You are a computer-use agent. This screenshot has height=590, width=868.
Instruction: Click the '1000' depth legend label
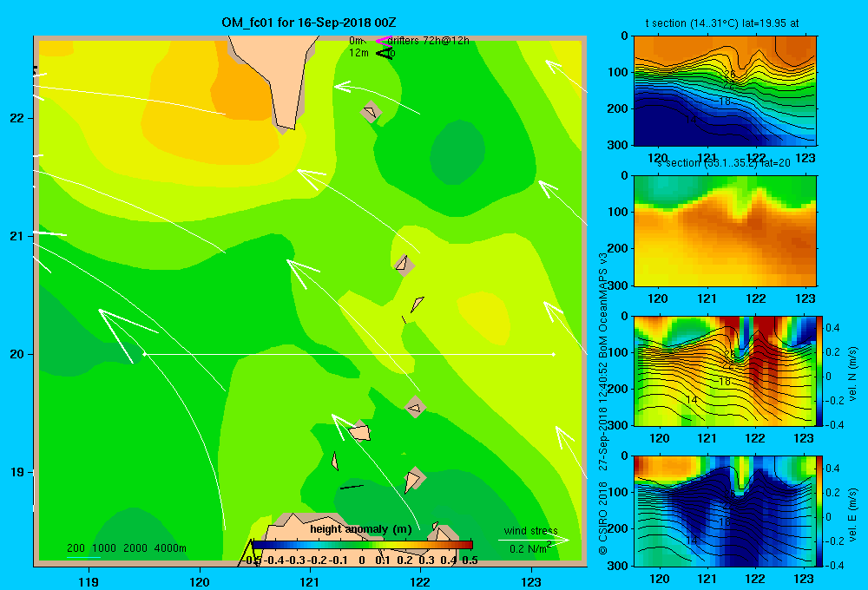click(x=104, y=548)
